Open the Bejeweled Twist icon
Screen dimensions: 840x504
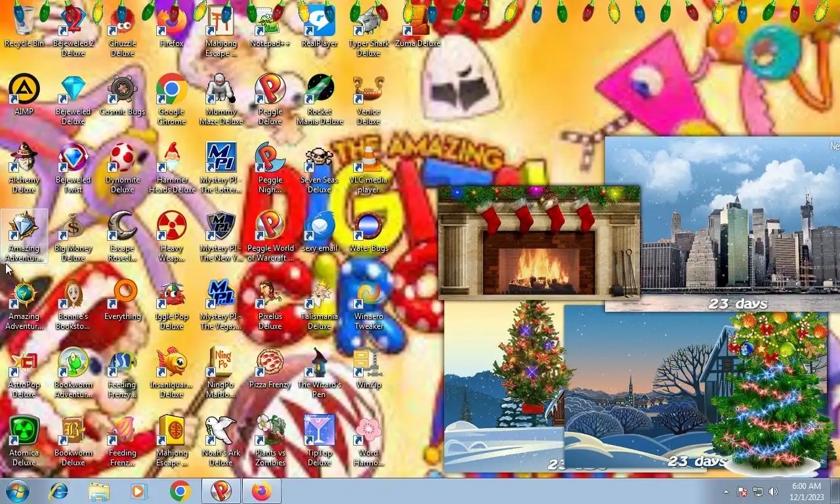pos(73,167)
